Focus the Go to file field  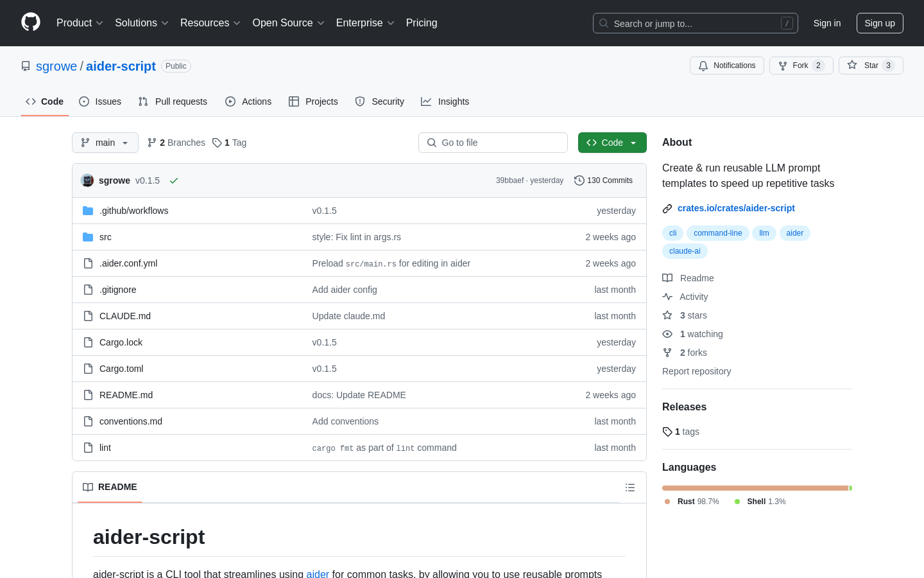tap(493, 143)
